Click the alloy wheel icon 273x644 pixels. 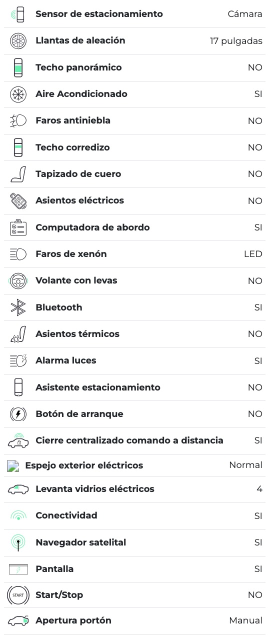pyautogui.click(x=18, y=41)
